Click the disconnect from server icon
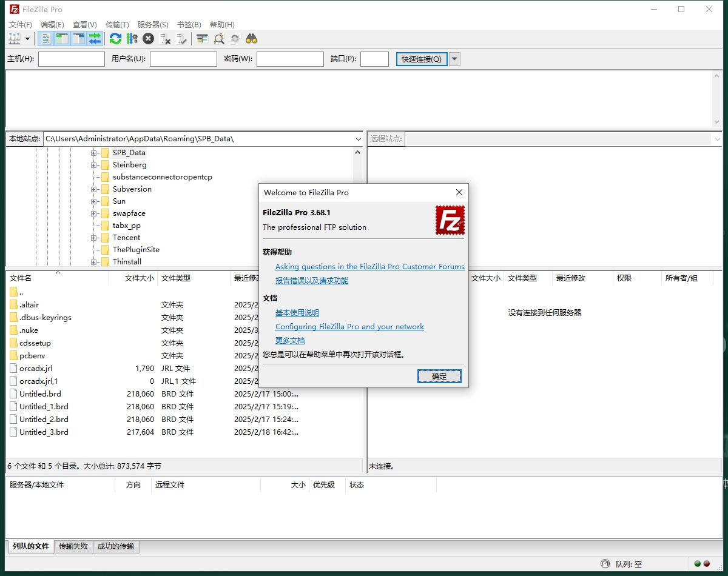 coord(164,39)
